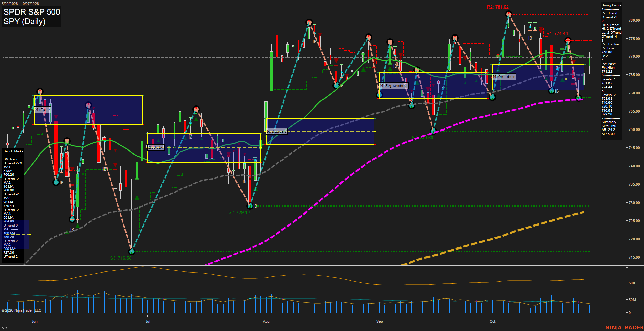Select the R1: 774.44 resistance label
Viewport: 644px width, 331px height.
557,33
